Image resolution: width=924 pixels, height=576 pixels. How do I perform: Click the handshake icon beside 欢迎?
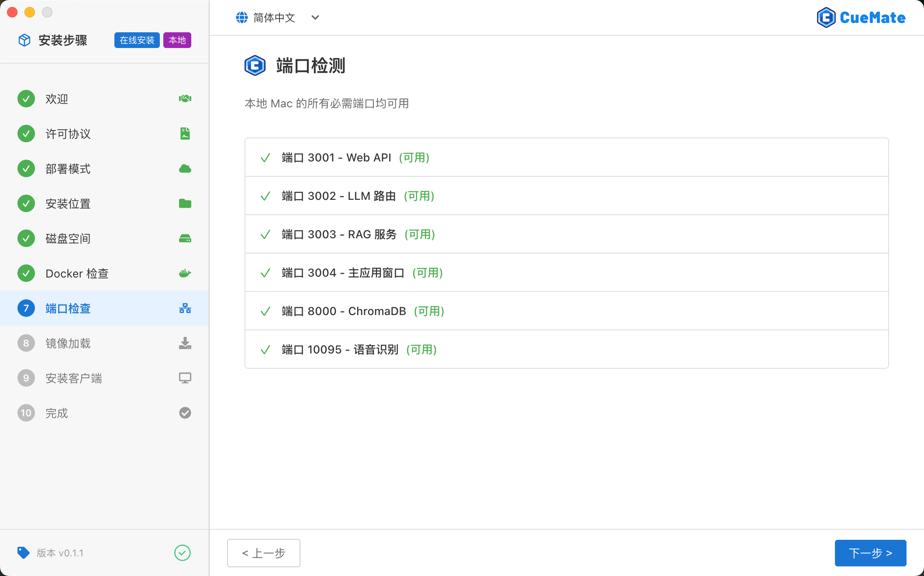tap(185, 99)
